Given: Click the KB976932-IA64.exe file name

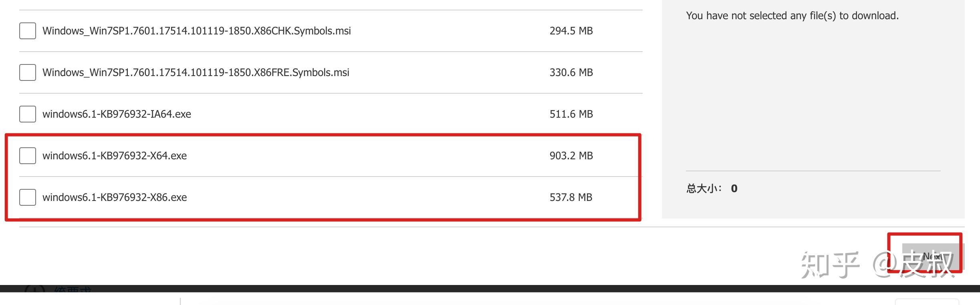Looking at the screenshot, I should pyautogui.click(x=117, y=114).
